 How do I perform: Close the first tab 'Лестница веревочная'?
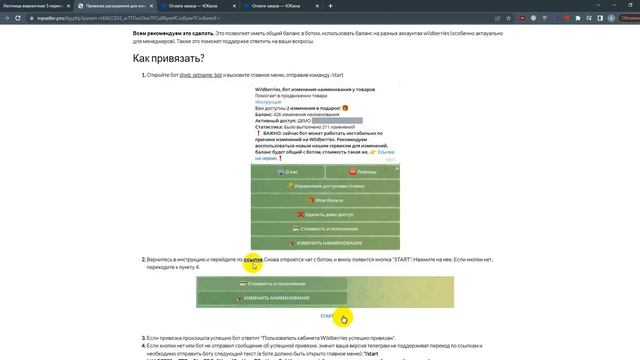(68, 6)
